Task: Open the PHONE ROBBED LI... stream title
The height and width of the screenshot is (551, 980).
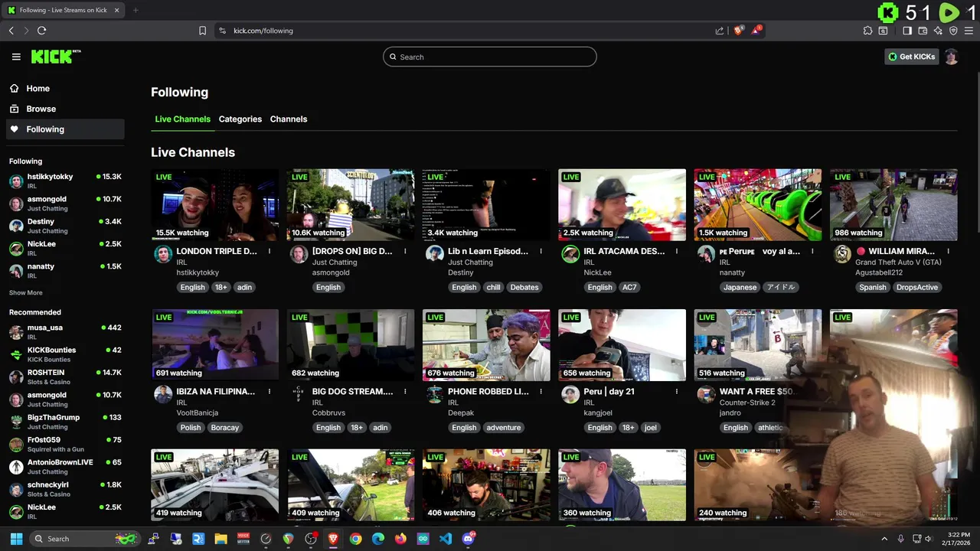Action: (488, 391)
